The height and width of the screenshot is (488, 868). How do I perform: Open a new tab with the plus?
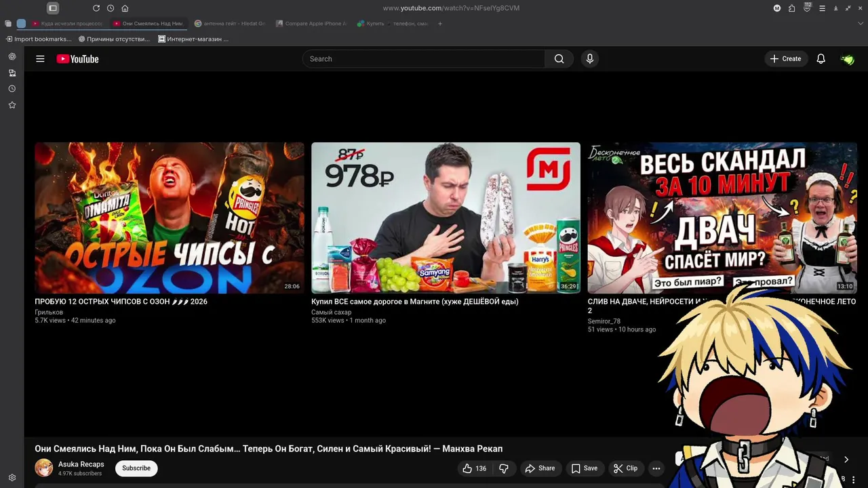tap(440, 24)
